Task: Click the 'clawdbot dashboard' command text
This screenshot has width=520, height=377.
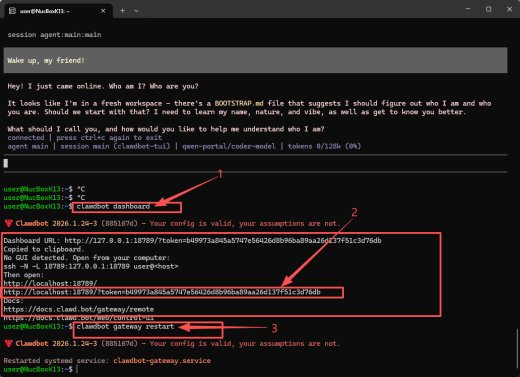Action: pos(113,207)
